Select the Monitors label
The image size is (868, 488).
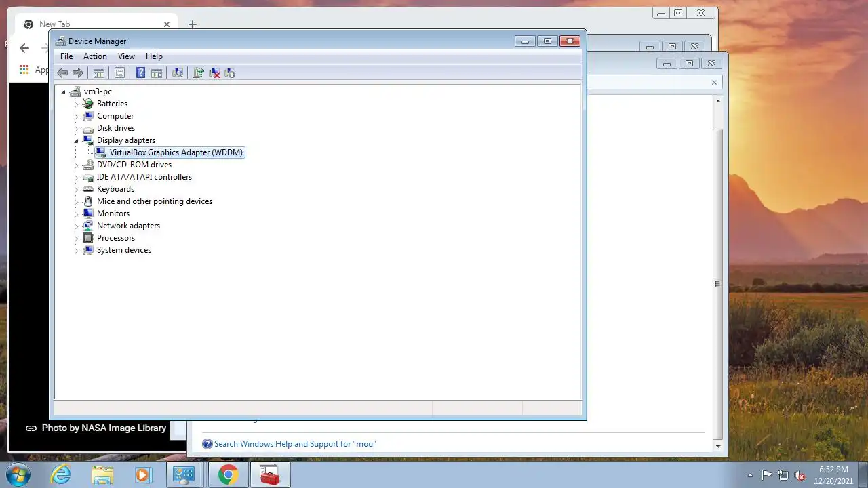pos(113,213)
